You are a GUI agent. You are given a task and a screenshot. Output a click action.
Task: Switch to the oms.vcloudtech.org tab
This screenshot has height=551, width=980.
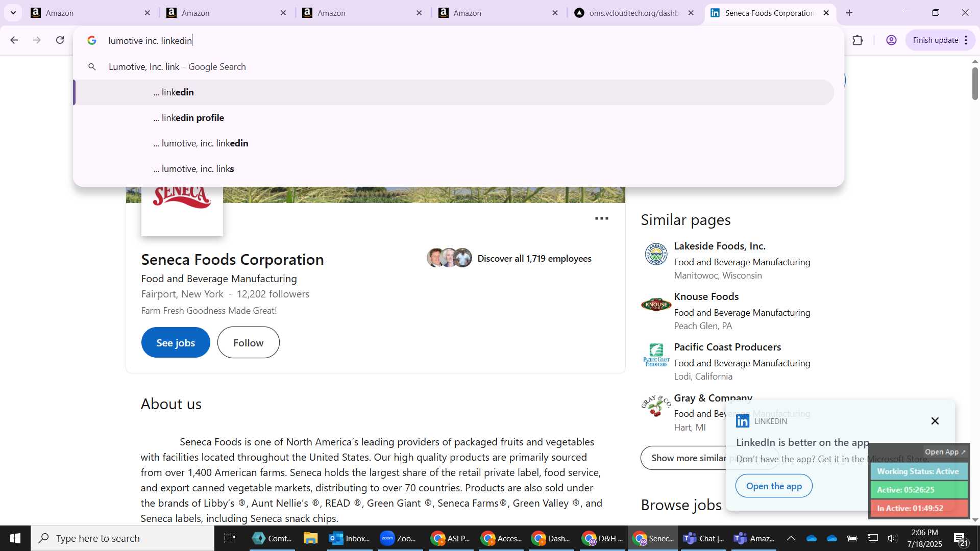(x=633, y=13)
